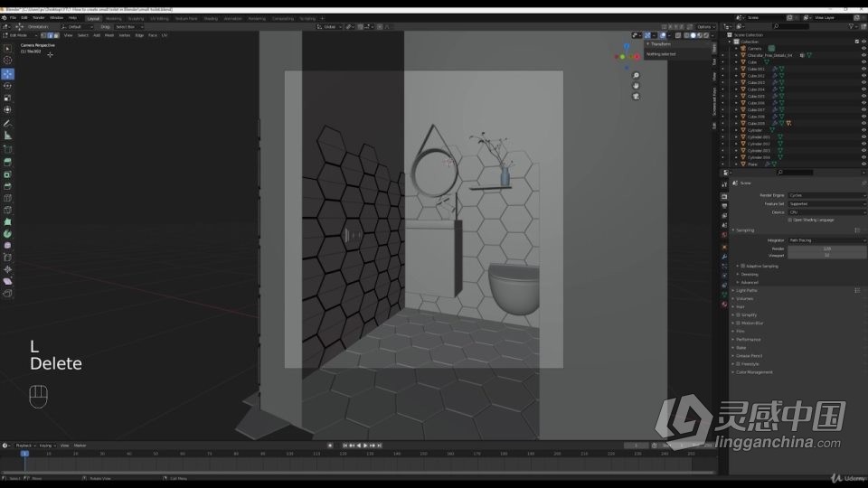Screen dimensions: 868x488
Task: Activate the Scale tool
Action: [7, 98]
